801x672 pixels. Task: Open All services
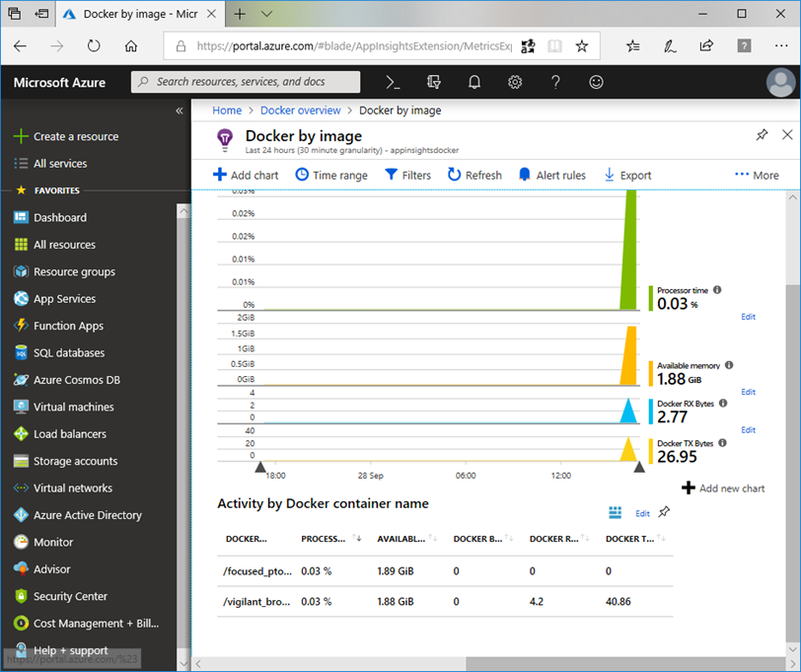pyautogui.click(x=50, y=164)
